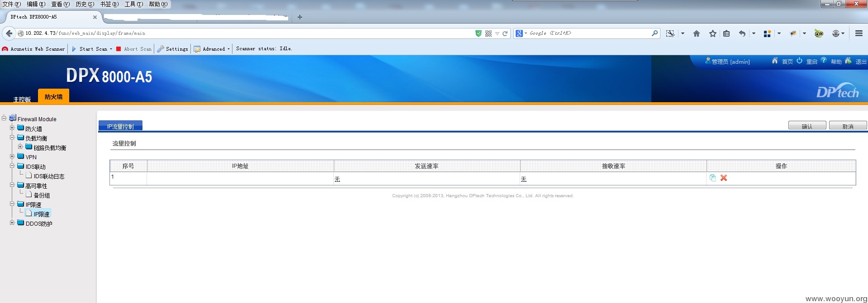Screen dimensions: 868x303
Task: Click the Start Scan button
Action: 90,49
